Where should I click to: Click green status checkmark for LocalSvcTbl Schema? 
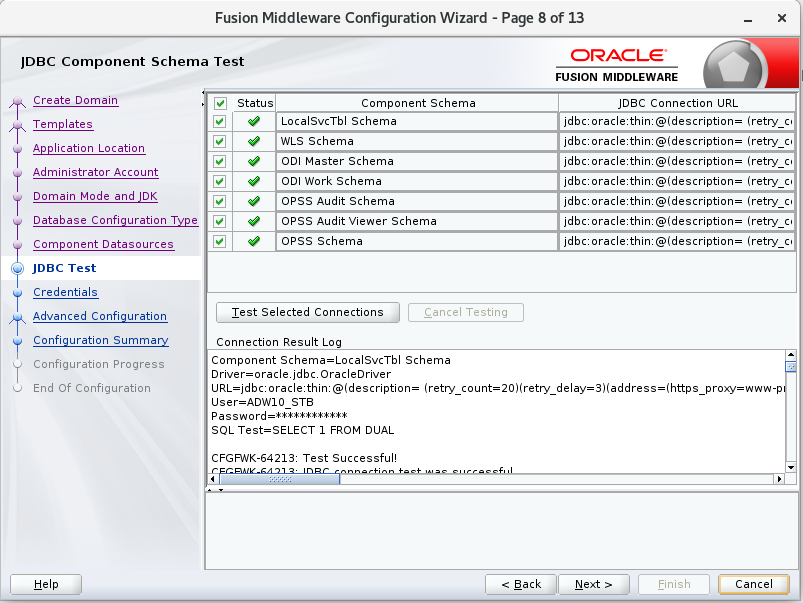point(253,121)
